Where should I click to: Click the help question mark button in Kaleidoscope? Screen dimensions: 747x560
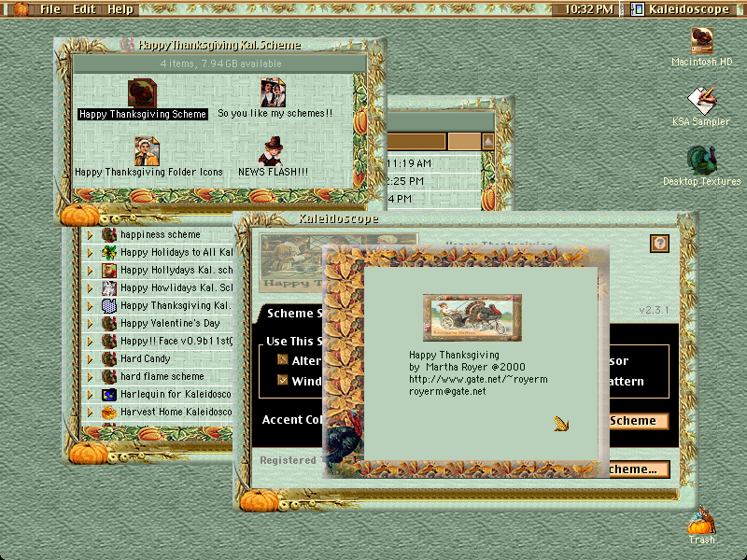point(660,244)
